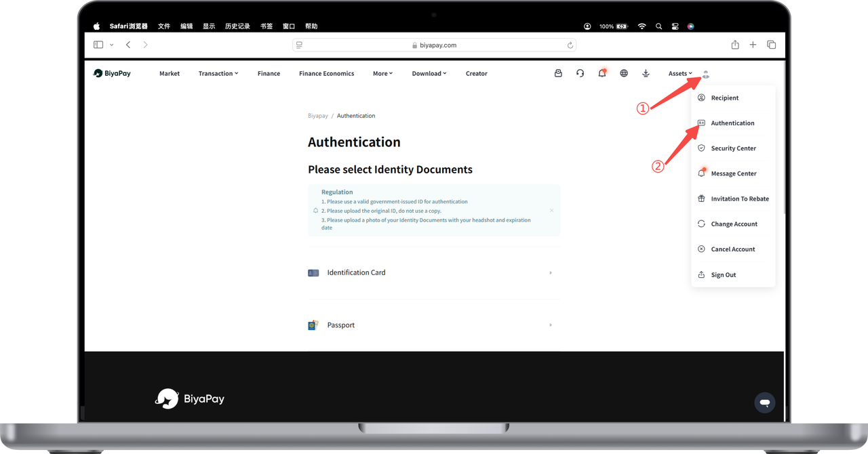Select Security Center from account menu
Viewport: 868px width, 454px height.
[733, 148]
